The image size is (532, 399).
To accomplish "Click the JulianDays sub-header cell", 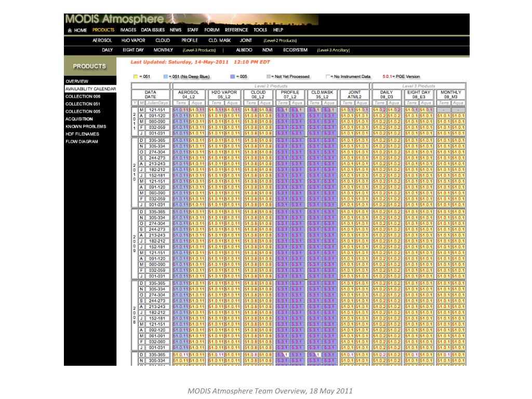I will coord(157,103).
